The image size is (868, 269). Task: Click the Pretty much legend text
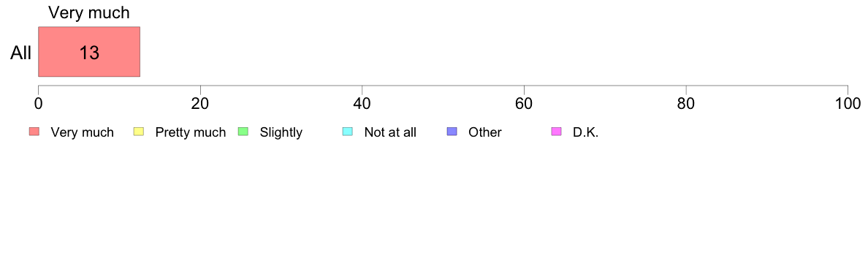[x=191, y=132]
